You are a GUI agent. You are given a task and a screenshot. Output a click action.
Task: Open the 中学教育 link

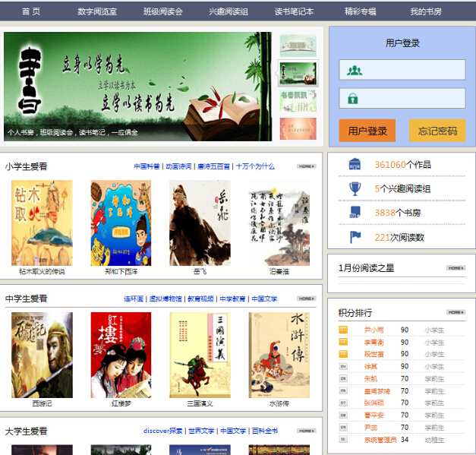pyautogui.click(x=232, y=299)
